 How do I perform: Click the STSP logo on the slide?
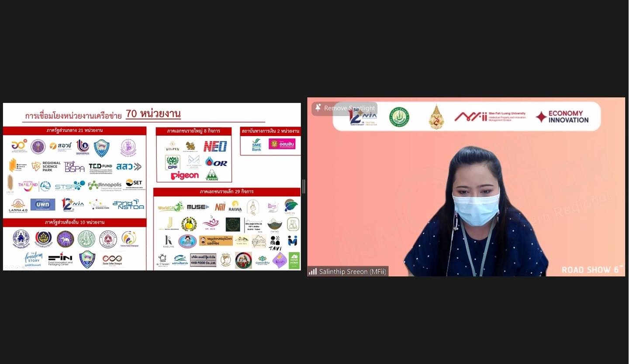(70, 186)
